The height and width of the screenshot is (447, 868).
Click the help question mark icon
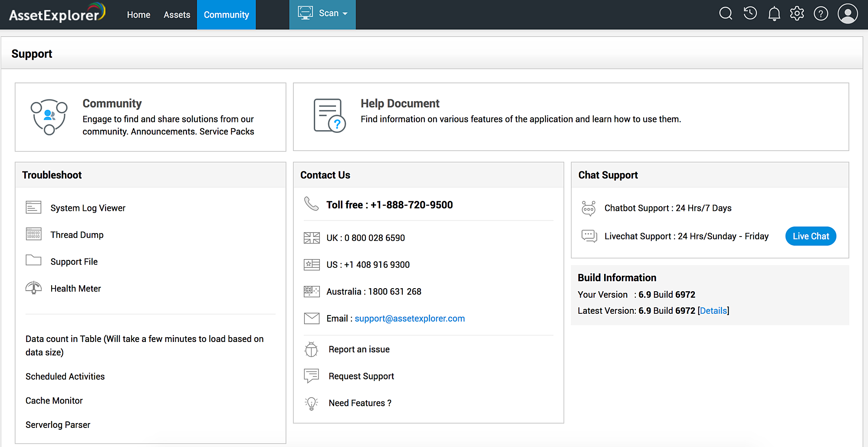[821, 14]
